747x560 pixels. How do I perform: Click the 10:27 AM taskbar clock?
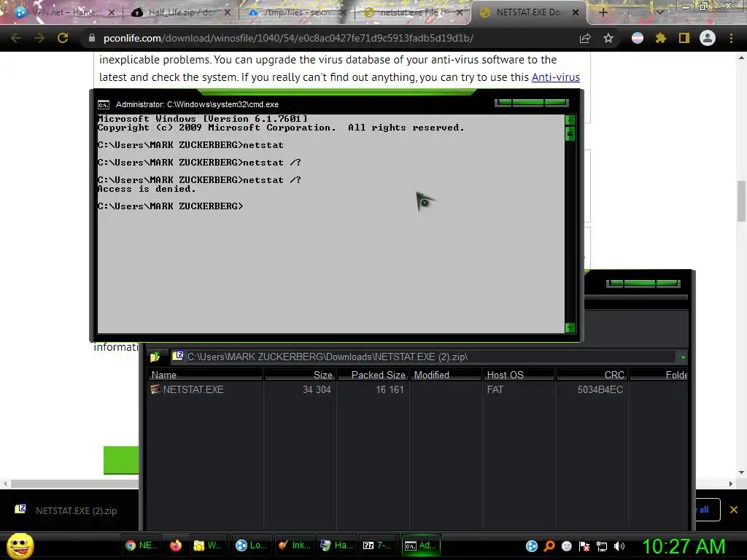click(684, 546)
